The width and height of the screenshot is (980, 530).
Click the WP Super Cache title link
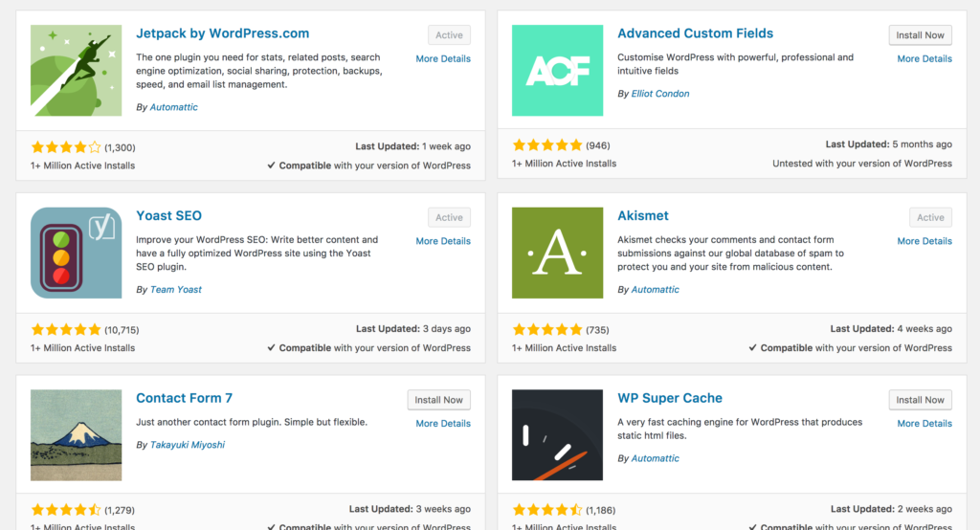pos(670,398)
